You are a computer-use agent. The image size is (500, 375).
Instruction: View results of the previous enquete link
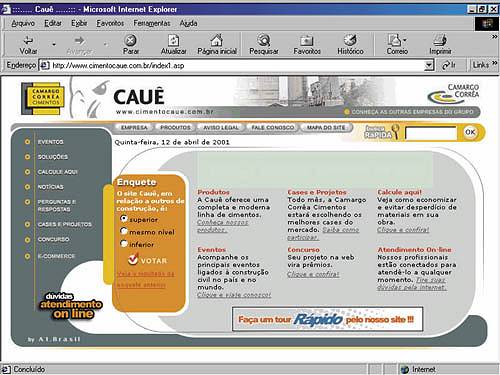tap(145, 279)
